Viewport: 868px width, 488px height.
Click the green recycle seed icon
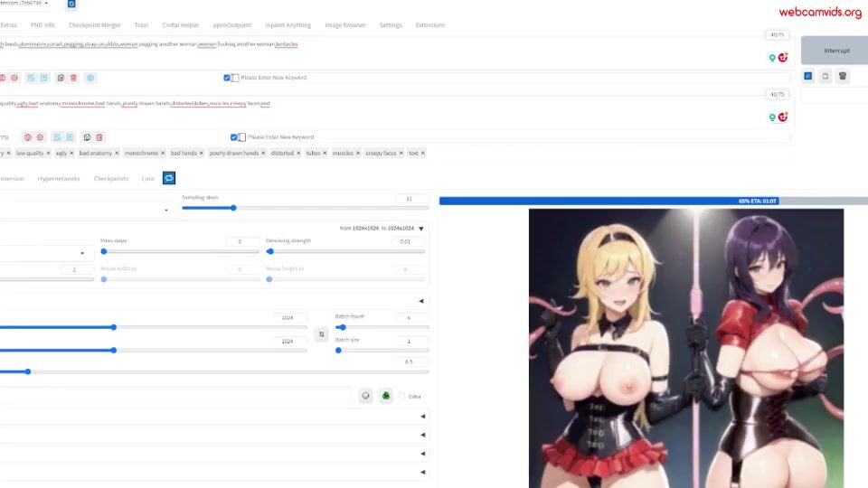[386, 396]
